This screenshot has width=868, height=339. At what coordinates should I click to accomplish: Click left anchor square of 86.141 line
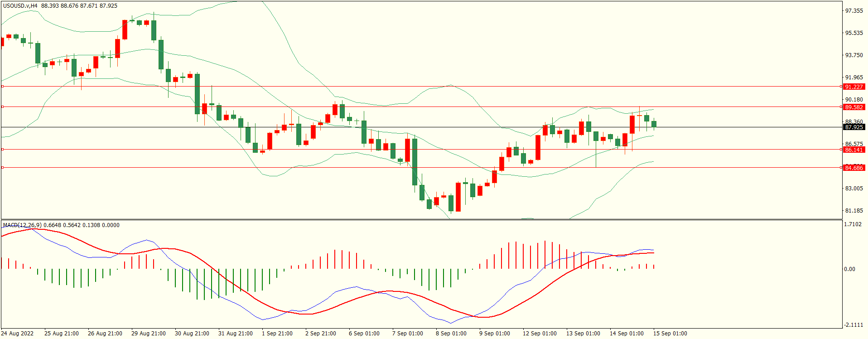pyautogui.click(x=3, y=149)
